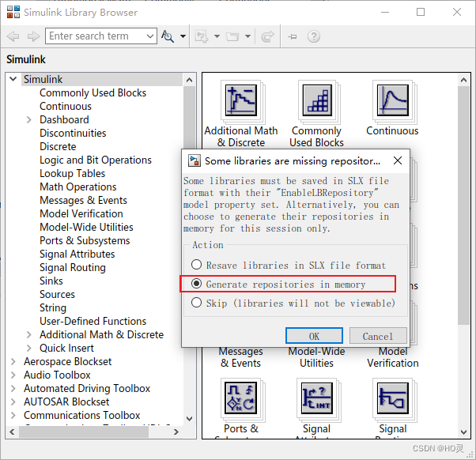This screenshot has height=460, width=476.
Task: Select Signal Attributes in the tree
Action: (77, 254)
